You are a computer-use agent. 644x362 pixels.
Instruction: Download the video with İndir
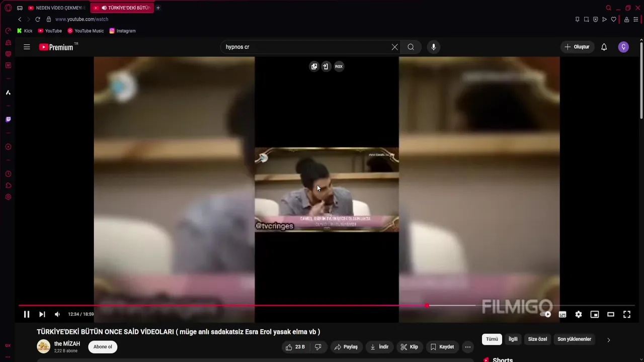(379, 347)
